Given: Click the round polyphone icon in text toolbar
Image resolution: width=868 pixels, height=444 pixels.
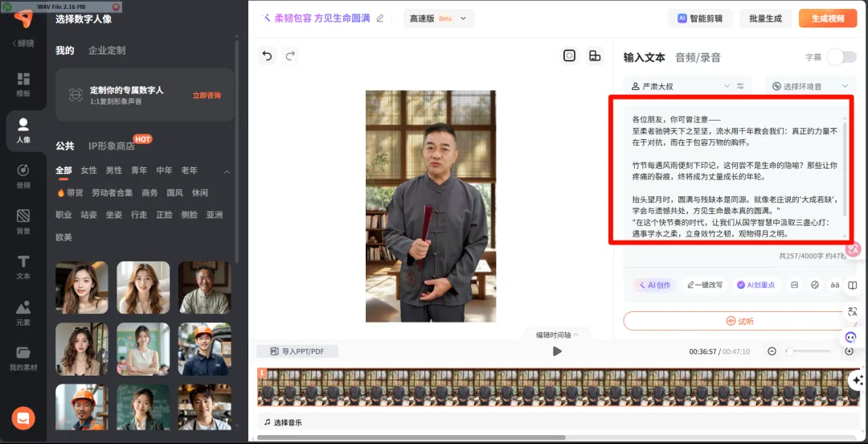Looking at the screenshot, I should 814,285.
